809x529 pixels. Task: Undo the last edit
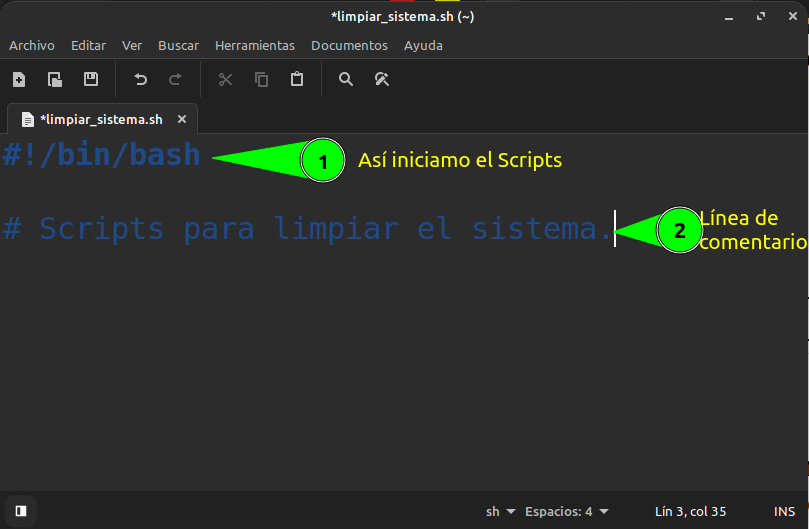tap(140, 79)
